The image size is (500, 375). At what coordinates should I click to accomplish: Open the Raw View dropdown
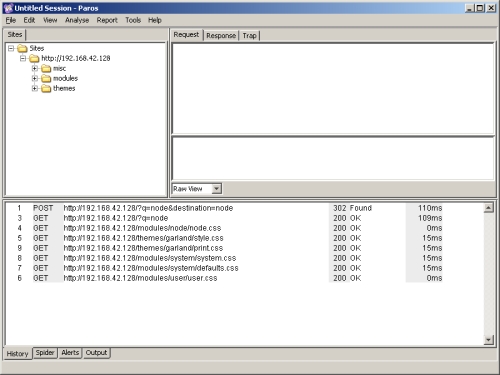217,189
